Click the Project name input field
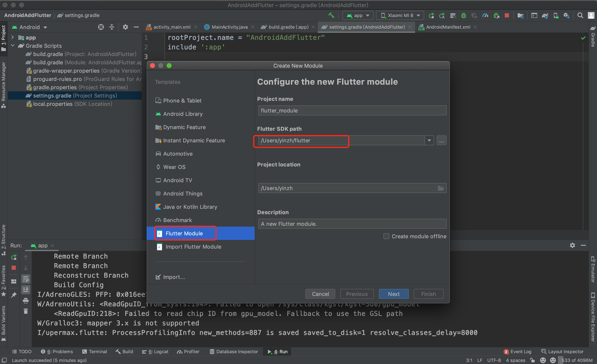The height and width of the screenshot is (364, 597). click(x=352, y=111)
